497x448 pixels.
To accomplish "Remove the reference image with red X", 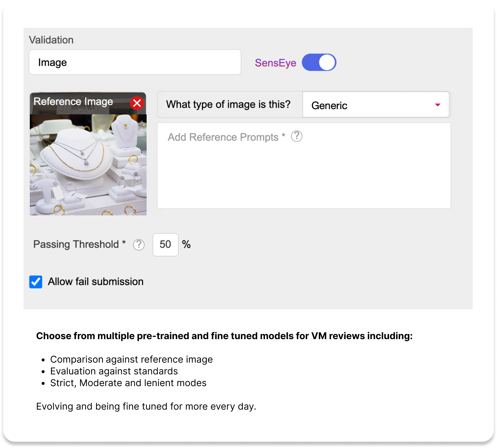I will pyautogui.click(x=137, y=103).
